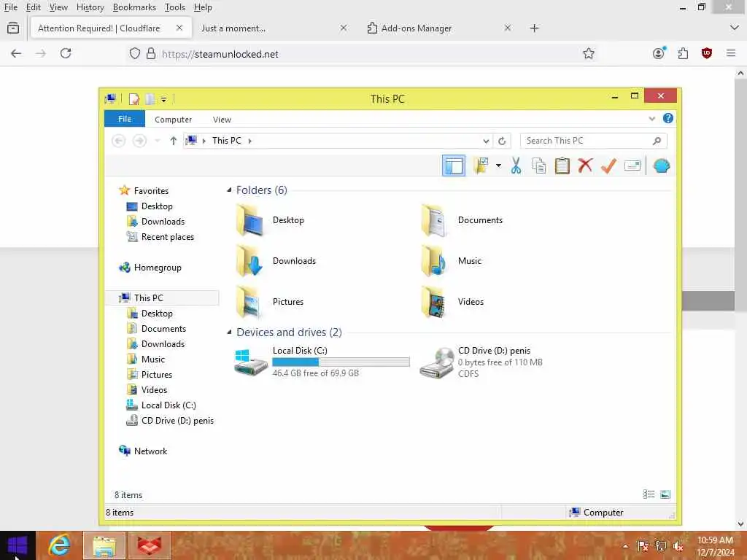The image size is (747, 560).
Task: Select This PC in navigation tree
Action: [x=149, y=297]
